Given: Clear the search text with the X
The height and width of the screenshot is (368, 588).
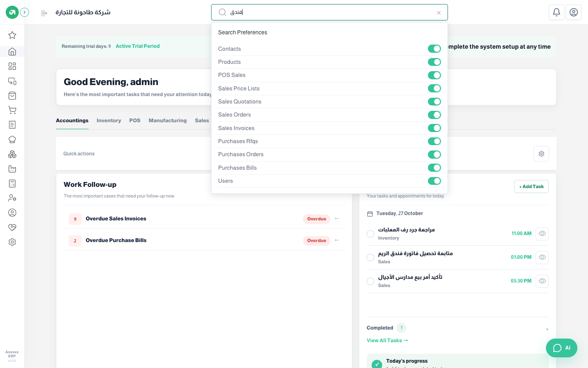Looking at the screenshot, I should point(439,13).
